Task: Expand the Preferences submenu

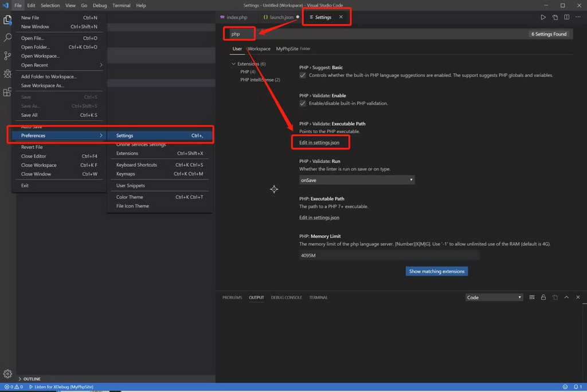Action: (59, 135)
